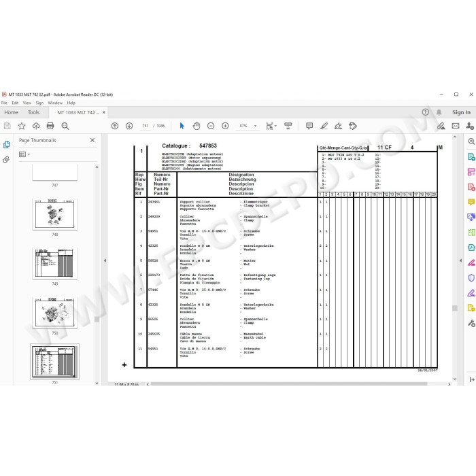476x476 pixels.
Task: Collapse the right tools pane arrow
Action: [460, 260]
